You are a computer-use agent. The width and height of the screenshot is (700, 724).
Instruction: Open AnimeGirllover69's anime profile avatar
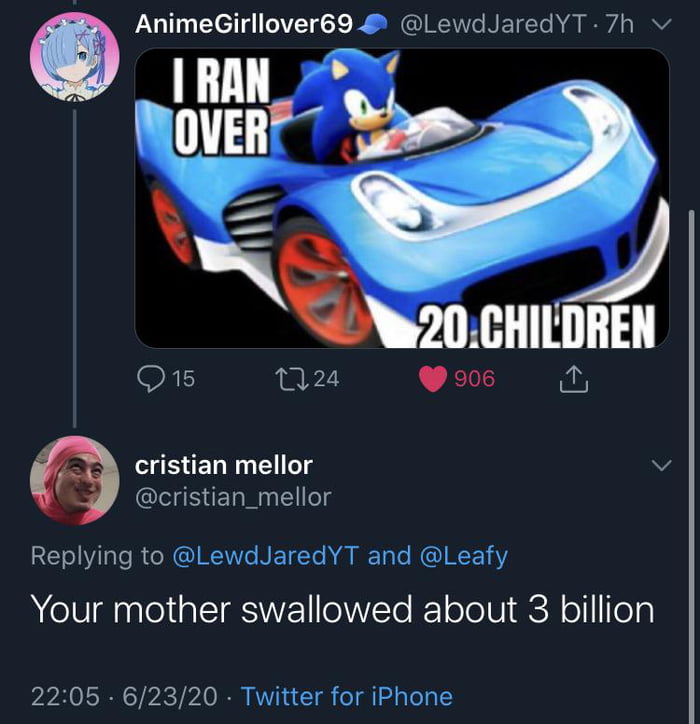pos(75,56)
